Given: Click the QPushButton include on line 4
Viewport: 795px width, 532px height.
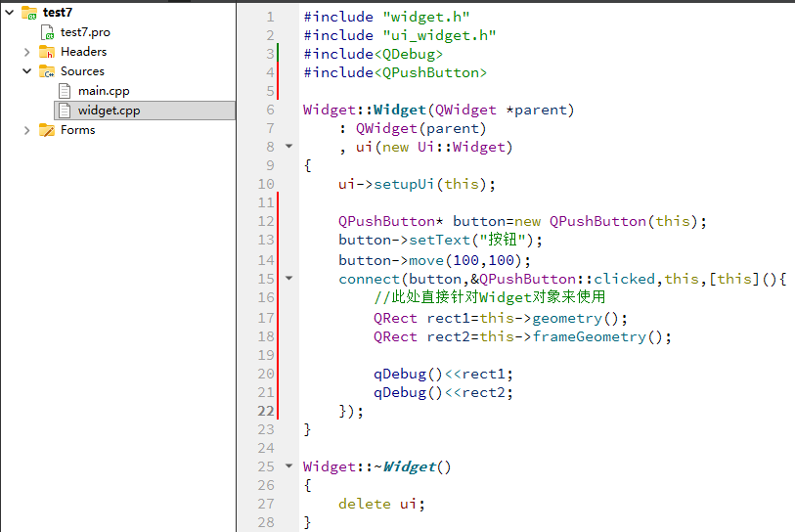Looking at the screenshot, I should click(430, 73).
